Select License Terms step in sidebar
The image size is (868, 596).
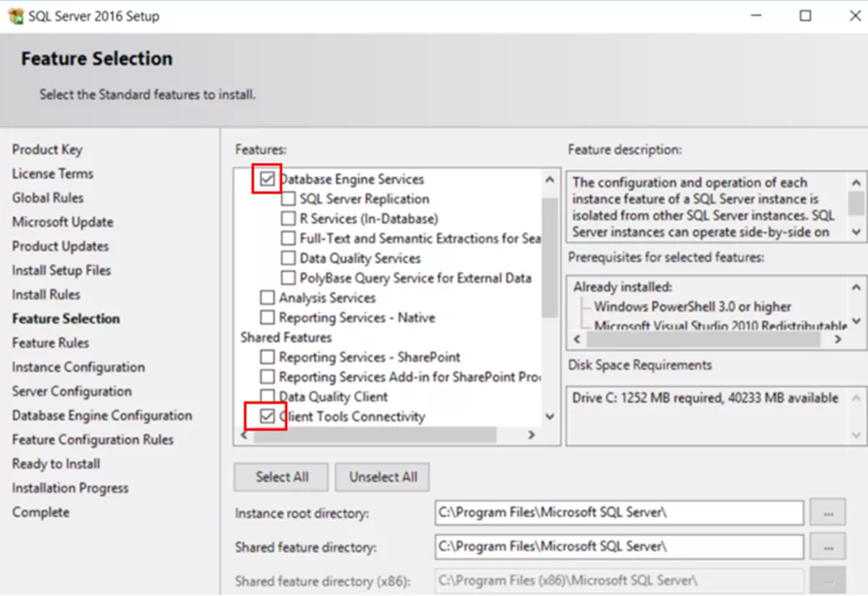pyautogui.click(x=53, y=174)
